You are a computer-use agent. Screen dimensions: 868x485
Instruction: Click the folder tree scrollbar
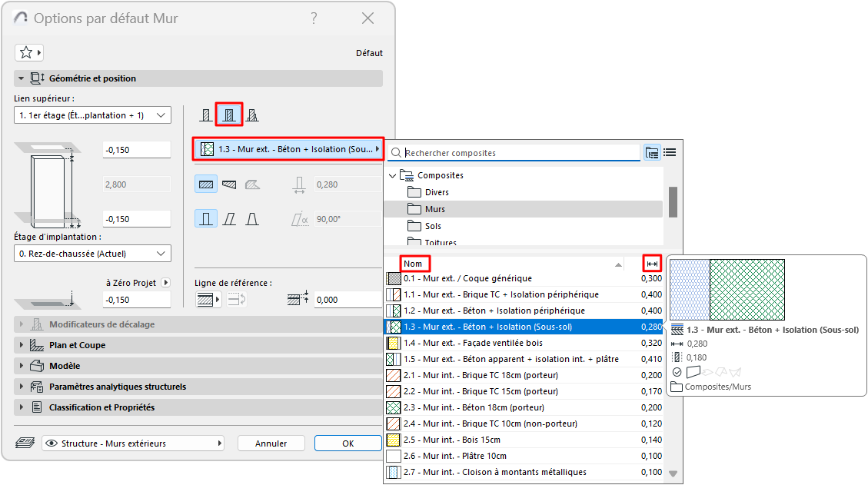[x=673, y=202]
